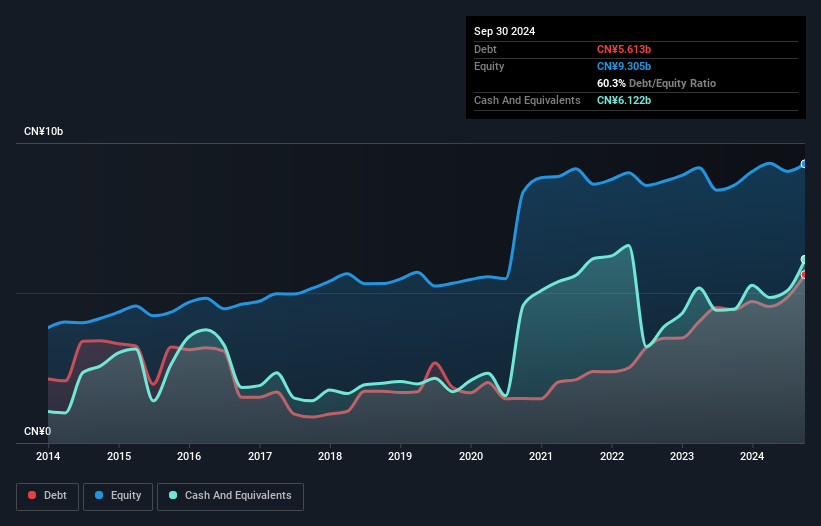
Task: Click the 2016 x-axis label
Action: pyautogui.click(x=189, y=456)
